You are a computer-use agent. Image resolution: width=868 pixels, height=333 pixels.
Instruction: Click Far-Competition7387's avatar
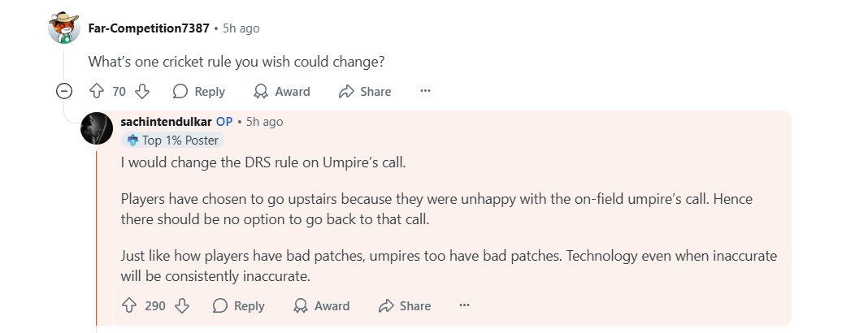point(64,28)
